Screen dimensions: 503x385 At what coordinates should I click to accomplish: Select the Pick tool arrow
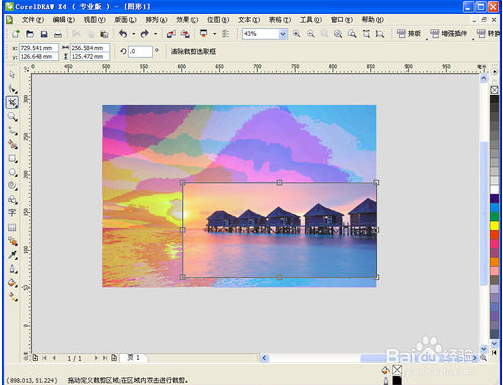(x=12, y=75)
